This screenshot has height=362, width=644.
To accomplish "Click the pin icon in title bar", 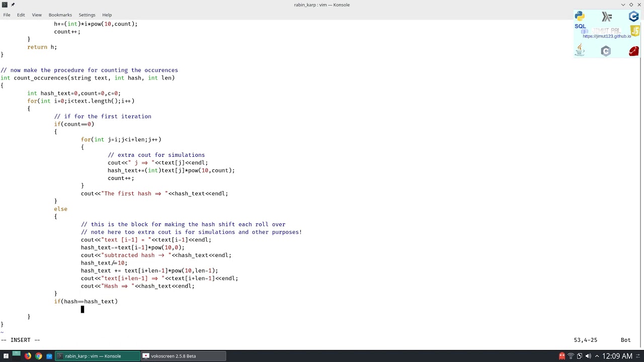I will [x=13, y=5].
